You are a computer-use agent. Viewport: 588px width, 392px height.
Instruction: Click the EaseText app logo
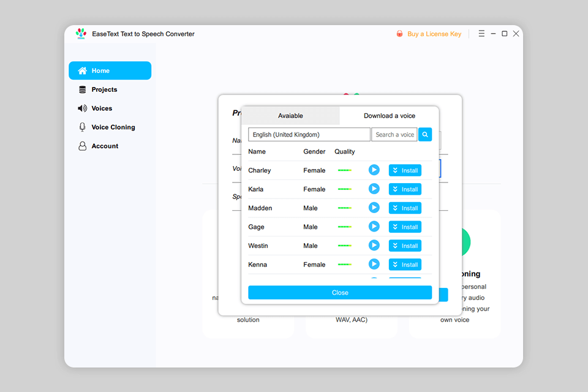(x=81, y=34)
